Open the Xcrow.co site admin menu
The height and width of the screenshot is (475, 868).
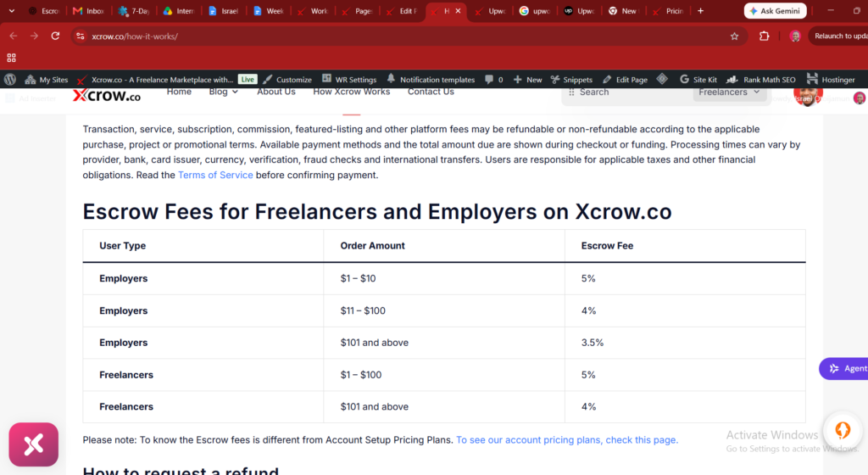(x=155, y=79)
